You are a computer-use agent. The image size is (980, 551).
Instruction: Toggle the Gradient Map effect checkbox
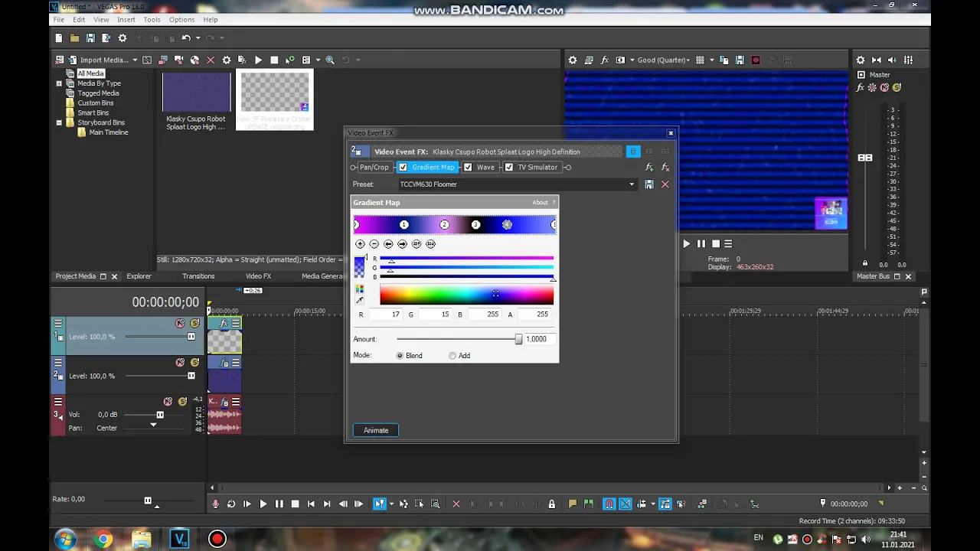pos(403,168)
